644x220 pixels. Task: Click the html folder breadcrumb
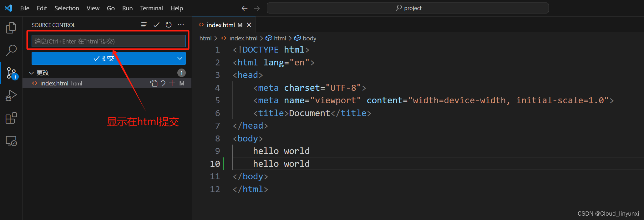click(x=205, y=38)
